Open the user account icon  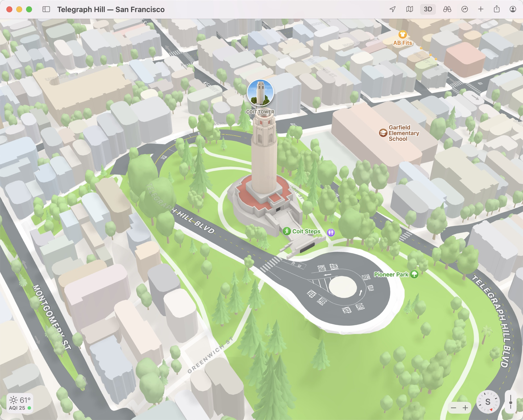(x=513, y=9)
